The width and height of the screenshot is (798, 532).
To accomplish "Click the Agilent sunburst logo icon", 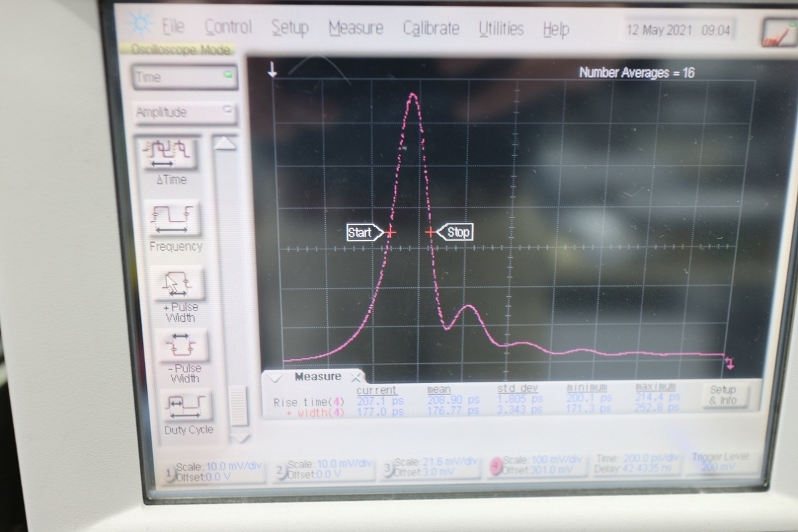I will click(140, 25).
